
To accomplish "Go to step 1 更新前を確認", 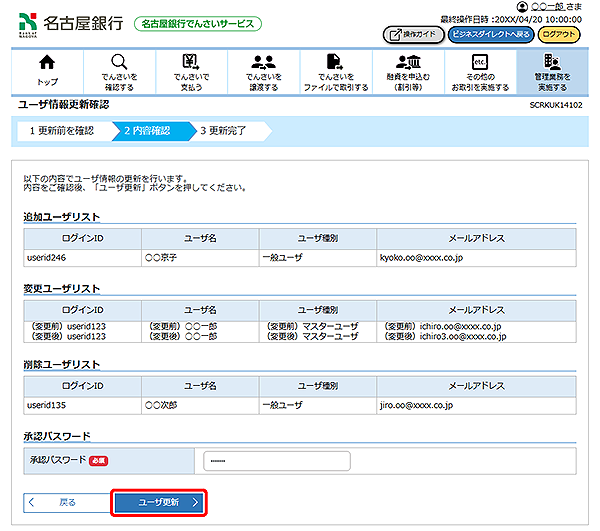I will pyautogui.click(x=60, y=130).
